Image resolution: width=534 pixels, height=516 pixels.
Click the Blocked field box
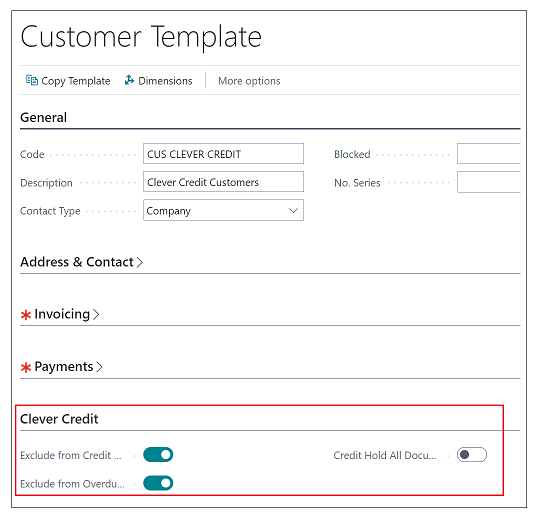pyautogui.click(x=489, y=154)
